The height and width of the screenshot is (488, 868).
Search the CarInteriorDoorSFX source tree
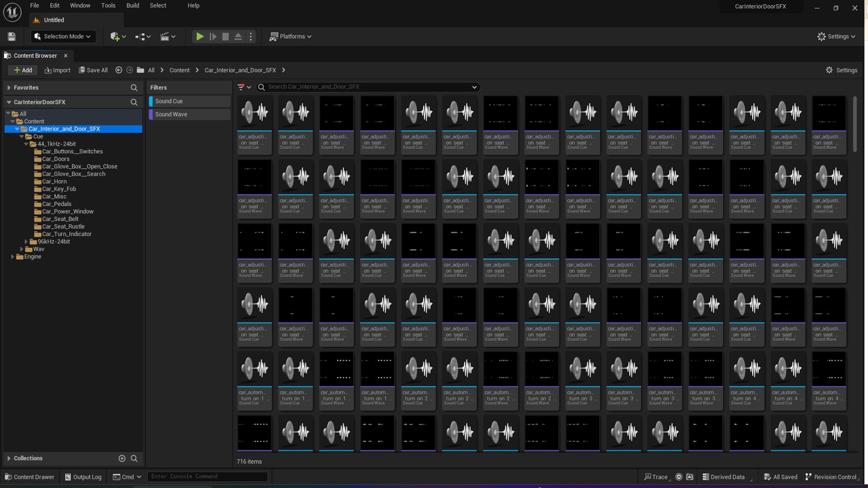point(134,102)
